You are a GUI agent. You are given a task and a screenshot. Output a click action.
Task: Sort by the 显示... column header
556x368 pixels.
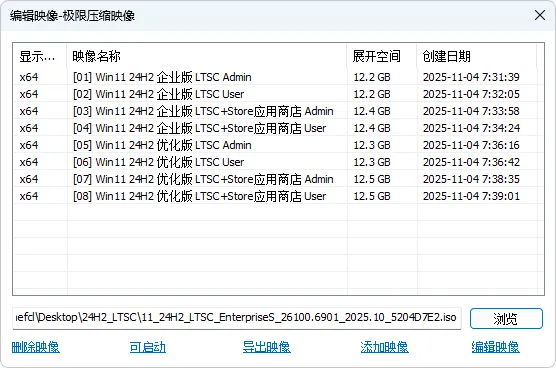pyautogui.click(x=40, y=56)
